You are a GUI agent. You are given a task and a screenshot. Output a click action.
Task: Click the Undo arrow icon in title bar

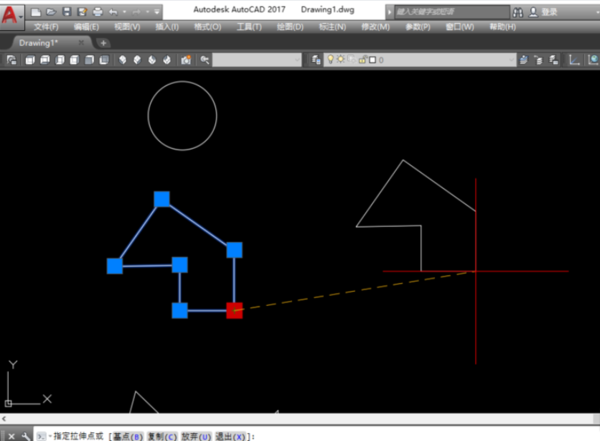tap(112, 11)
